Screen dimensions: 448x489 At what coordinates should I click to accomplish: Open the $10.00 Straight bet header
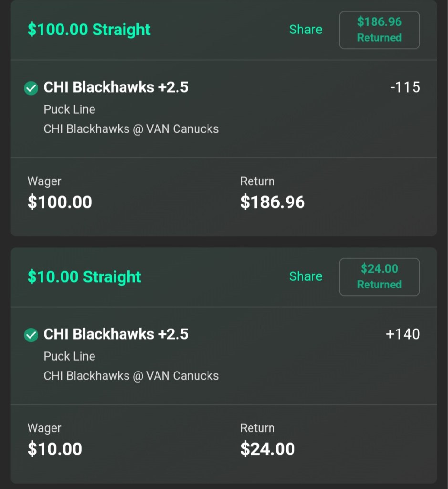(x=84, y=277)
